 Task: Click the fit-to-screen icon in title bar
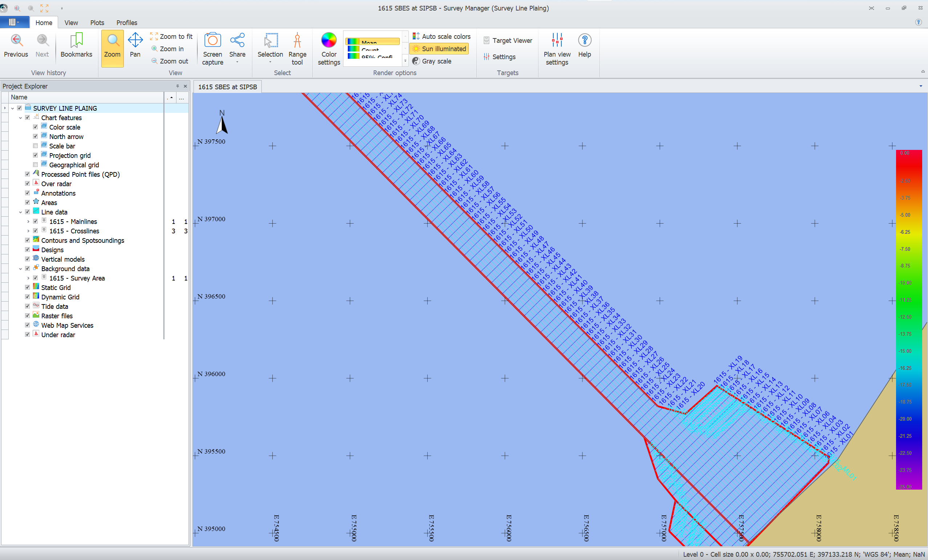click(44, 8)
